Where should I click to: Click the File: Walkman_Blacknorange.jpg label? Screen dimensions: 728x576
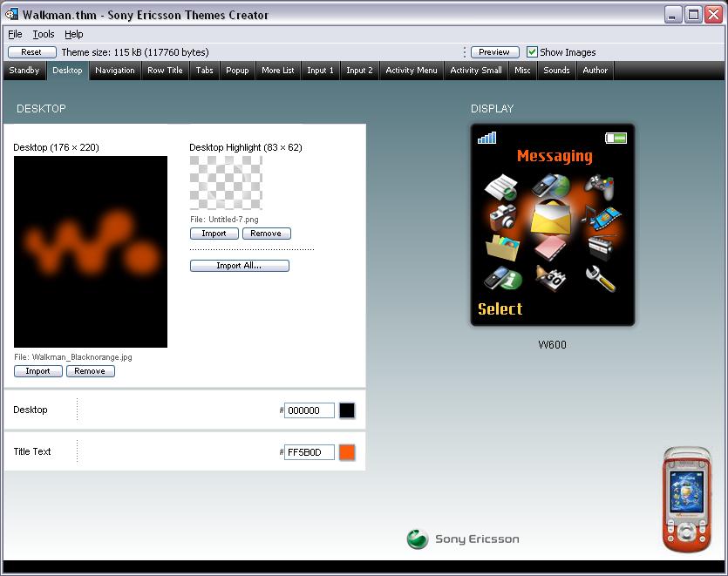point(73,357)
